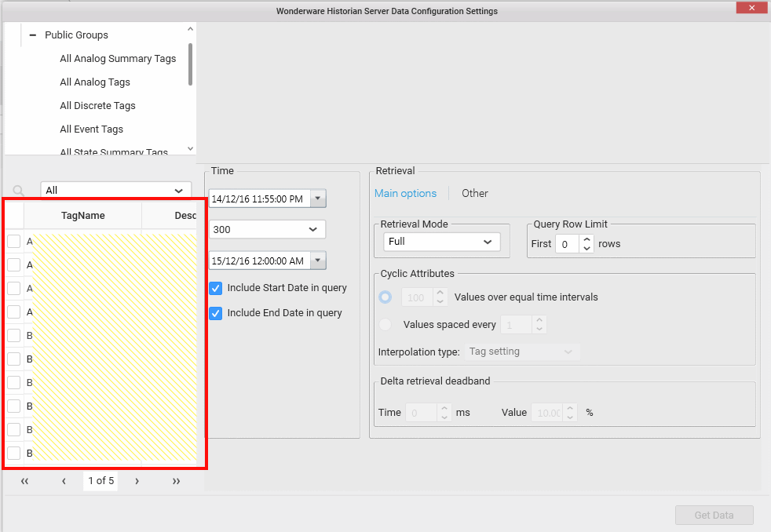Image resolution: width=771 pixels, height=532 pixels.
Task: Go to first page of tags
Action: click(x=24, y=481)
